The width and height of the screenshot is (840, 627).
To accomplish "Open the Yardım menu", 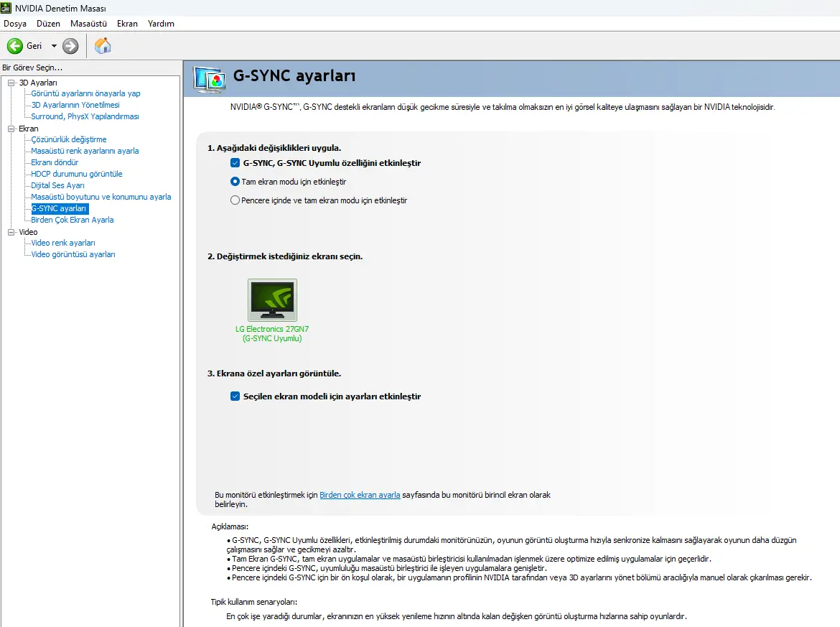I will [x=161, y=24].
